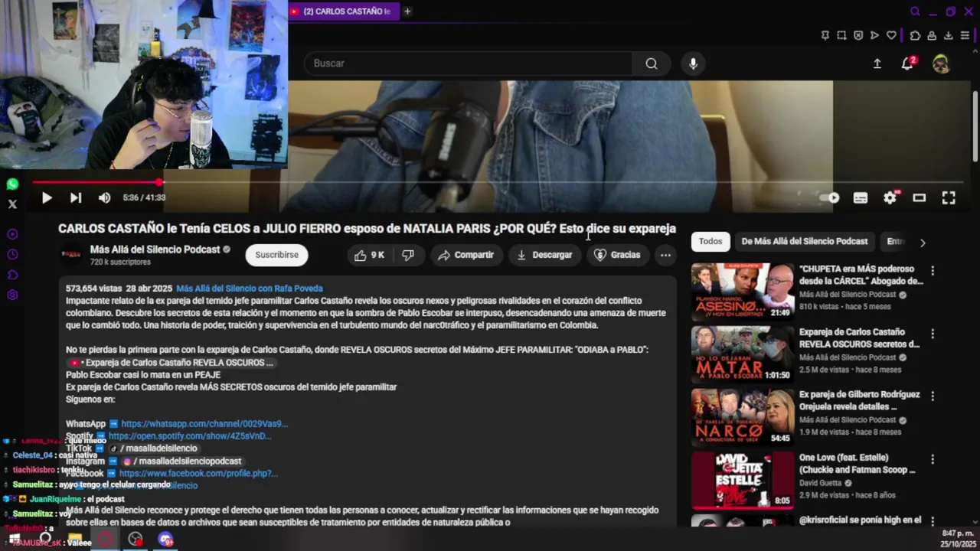Viewport: 980px width, 551px height.
Task: Open the masalladelsilenciopodcast Instagram link
Action: (x=182, y=461)
